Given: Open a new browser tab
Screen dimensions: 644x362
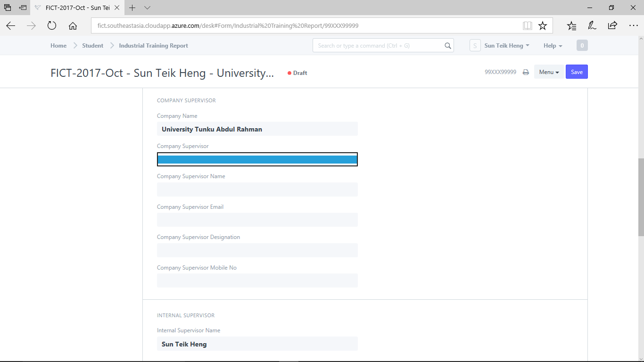Looking at the screenshot, I should coord(132,8).
